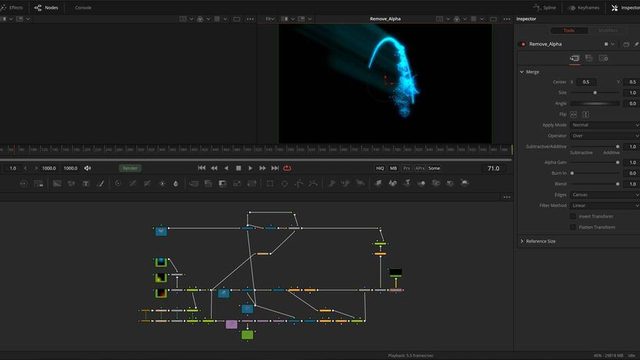Click the Size slider handle
Screen dimensions: 640x360
tap(595, 93)
